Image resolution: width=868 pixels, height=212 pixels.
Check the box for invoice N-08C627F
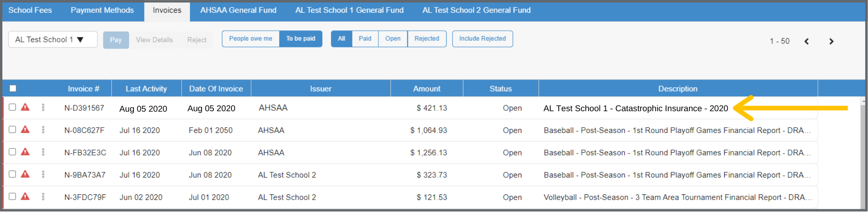[x=12, y=130]
